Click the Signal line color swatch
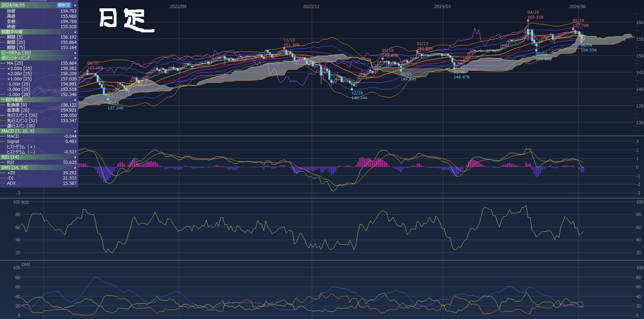 click(x=3, y=142)
